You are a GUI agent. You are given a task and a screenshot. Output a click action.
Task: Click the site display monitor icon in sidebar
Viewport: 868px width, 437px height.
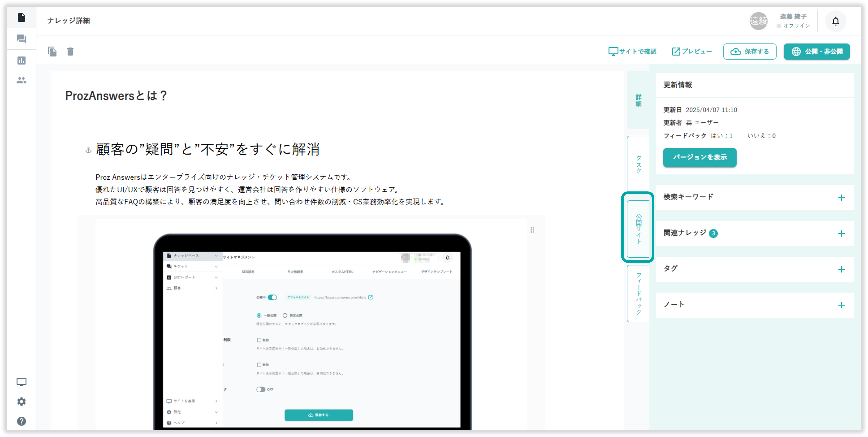(x=21, y=382)
